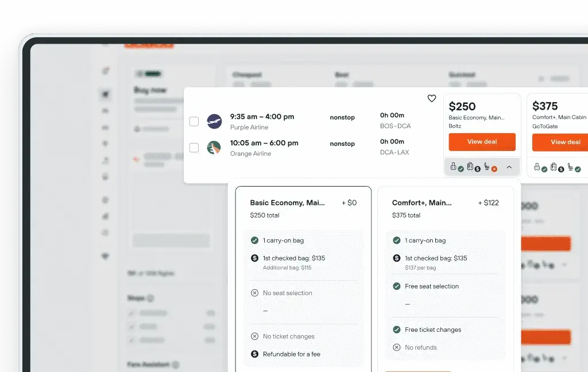Click "nonstop" on the Orange Airline row

342,144
